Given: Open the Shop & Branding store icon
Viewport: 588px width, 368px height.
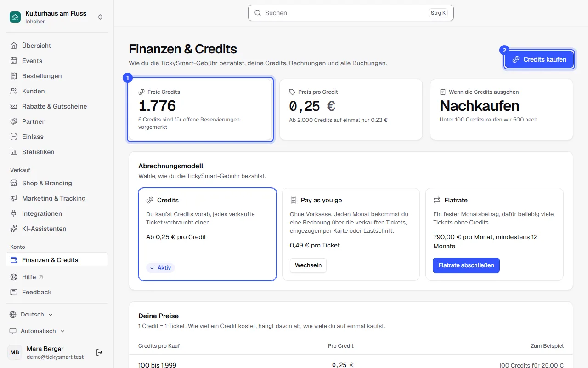Looking at the screenshot, I should pos(14,183).
